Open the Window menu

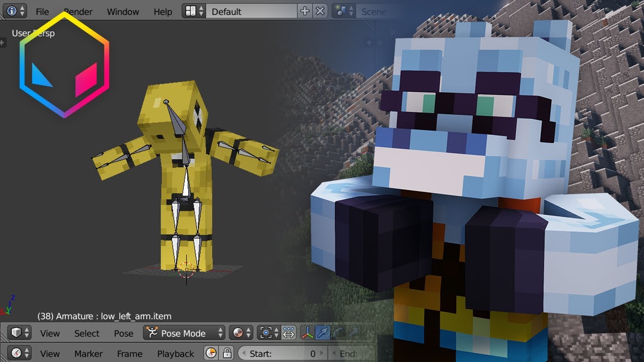[123, 12]
